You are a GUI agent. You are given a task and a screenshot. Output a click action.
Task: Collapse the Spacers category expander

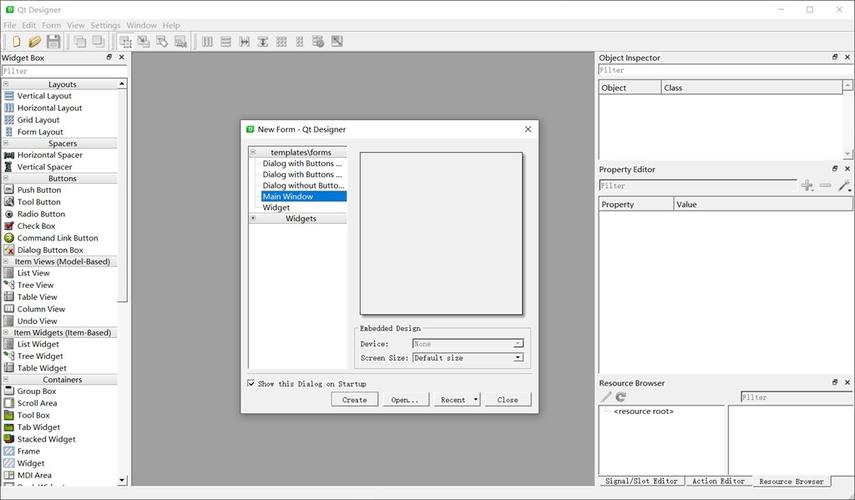coord(5,143)
